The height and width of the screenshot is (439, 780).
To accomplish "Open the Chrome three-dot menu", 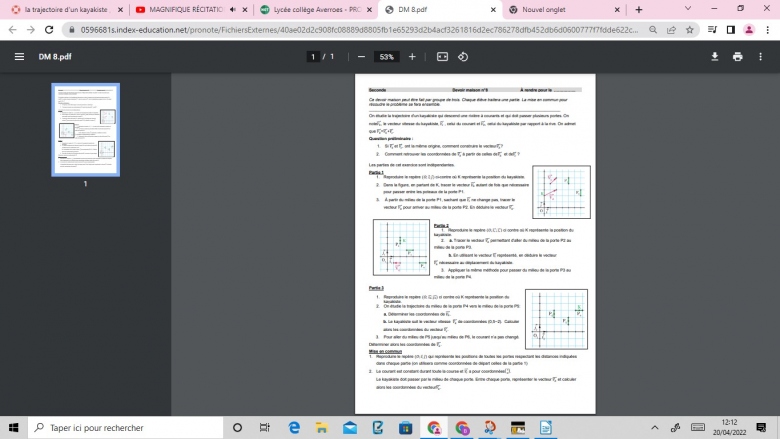I will (768, 30).
